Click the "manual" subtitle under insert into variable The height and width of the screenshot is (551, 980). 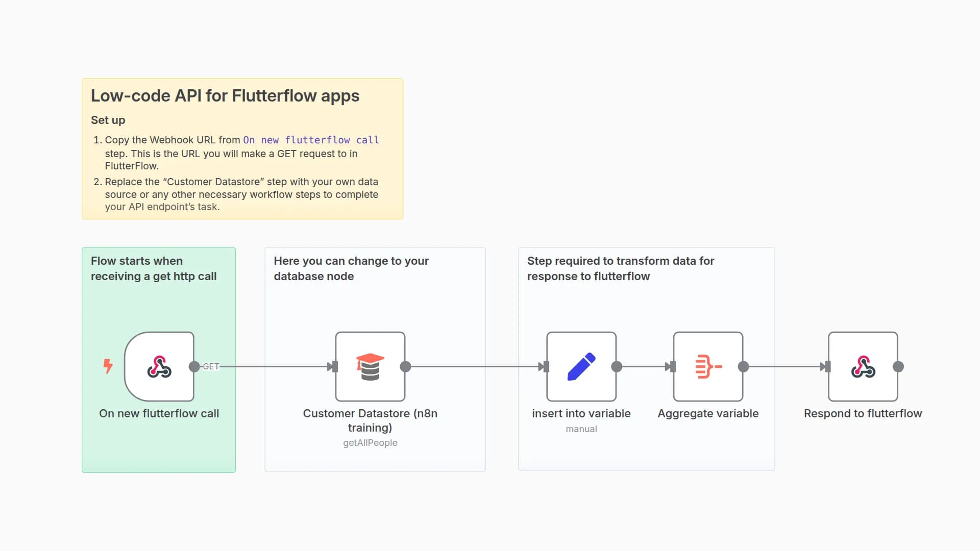[581, 429]
